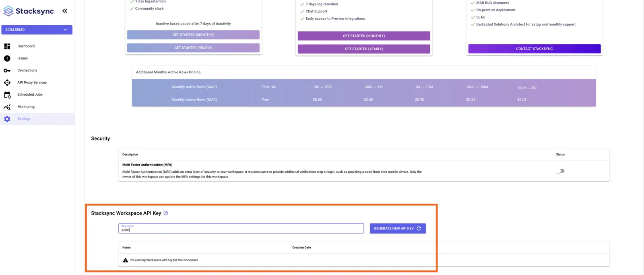Viewport: 644px width, 275px height.
Task: Click Contact Stacksync button
Action: (535, 49)
